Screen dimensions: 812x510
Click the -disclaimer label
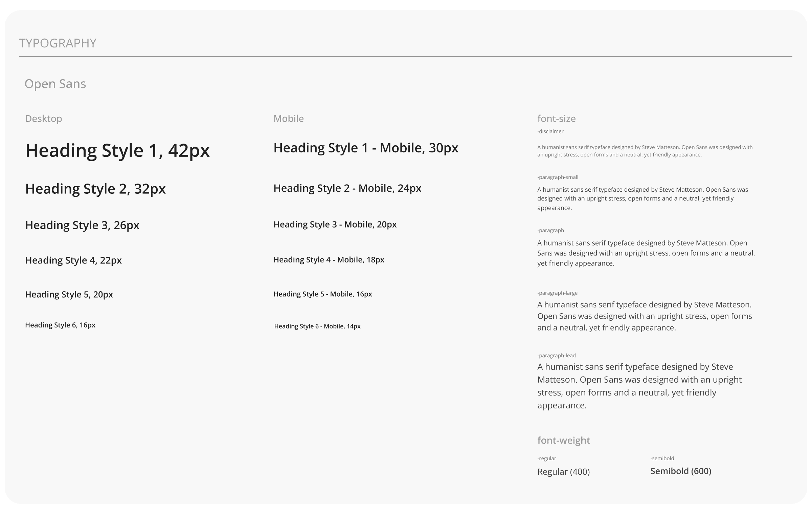tap(550, 131)
